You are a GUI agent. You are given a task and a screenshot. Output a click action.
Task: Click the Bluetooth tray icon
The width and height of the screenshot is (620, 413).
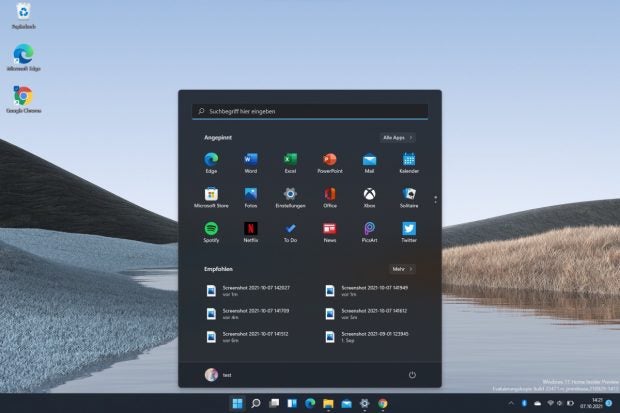point(524,403)
